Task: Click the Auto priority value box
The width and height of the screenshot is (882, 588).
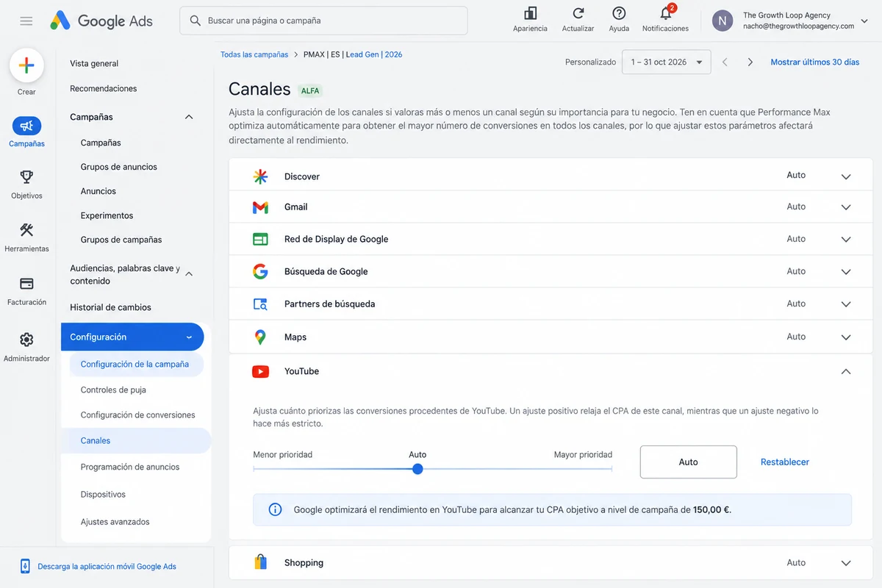Action: [689, 462]
